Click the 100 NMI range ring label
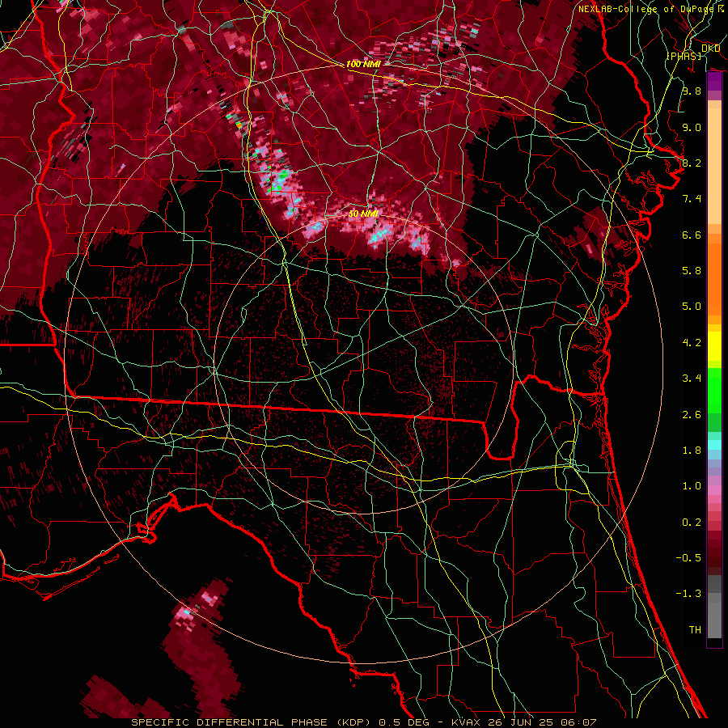This screenshot has width=728, height=728. [x=363, y=64]
